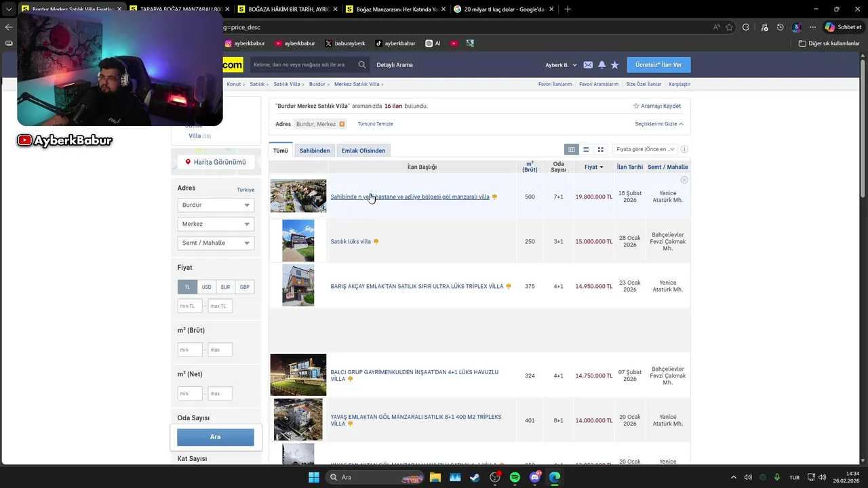The width and height of the screenshot is (868, 488).
Task: Click the Harita Görünümü map pin button
Action: pos(216,162)
